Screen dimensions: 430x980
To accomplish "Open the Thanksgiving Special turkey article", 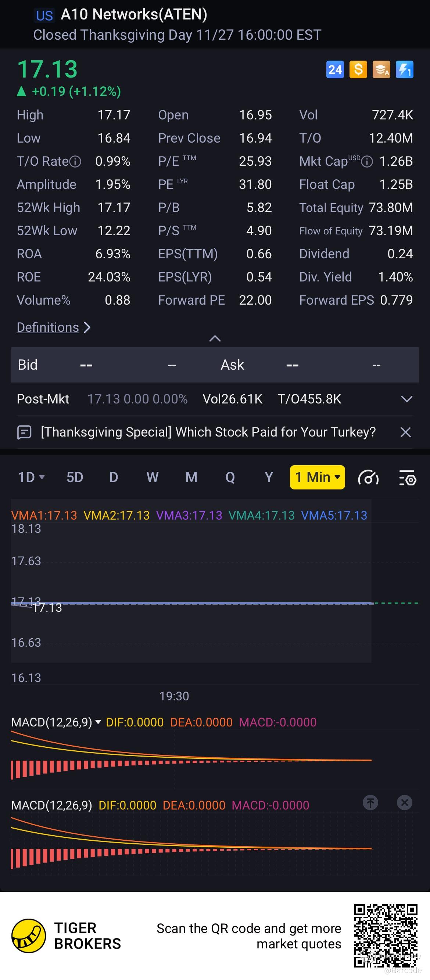I will (x=208, y=432).
